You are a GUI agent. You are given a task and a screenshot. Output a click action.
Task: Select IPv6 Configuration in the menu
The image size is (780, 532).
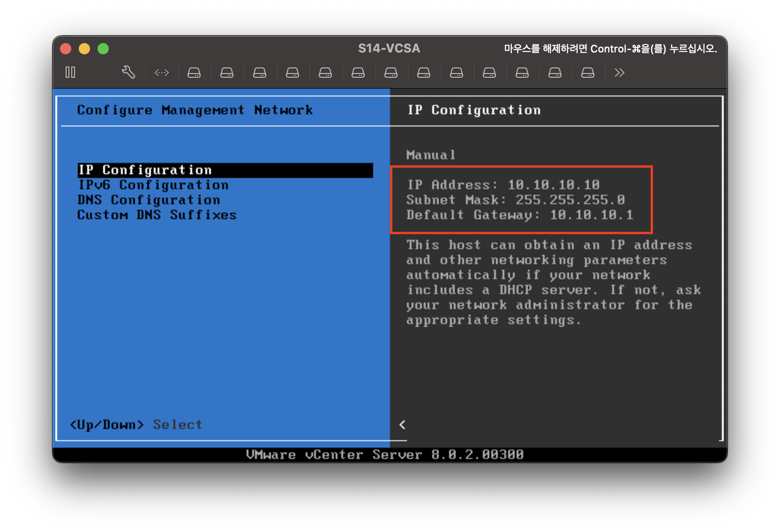153,185
